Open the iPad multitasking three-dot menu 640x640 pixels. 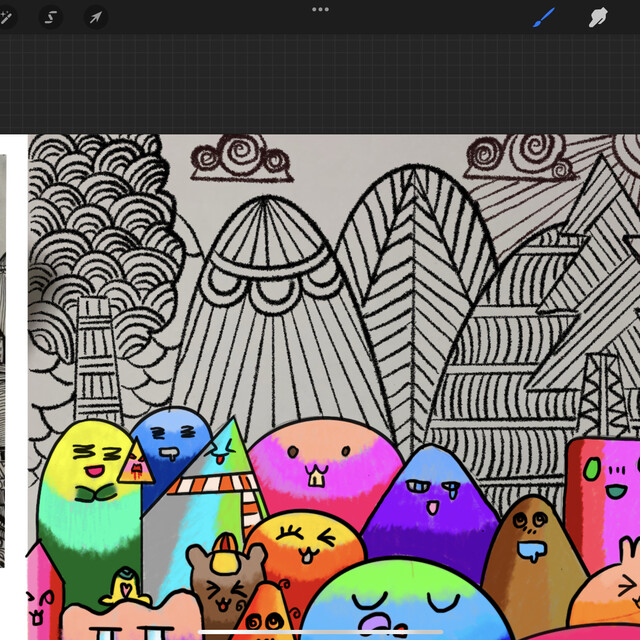320,9
